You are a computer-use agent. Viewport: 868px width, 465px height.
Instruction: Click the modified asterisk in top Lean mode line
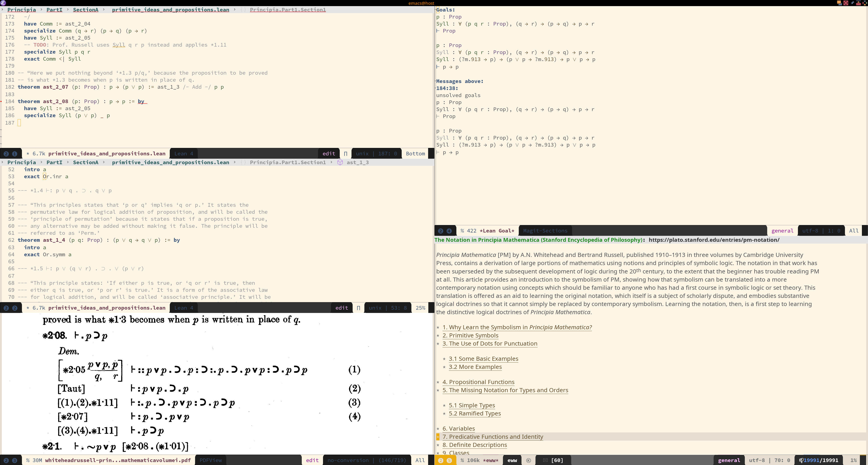pyautogui.click(x=28, y=154)
